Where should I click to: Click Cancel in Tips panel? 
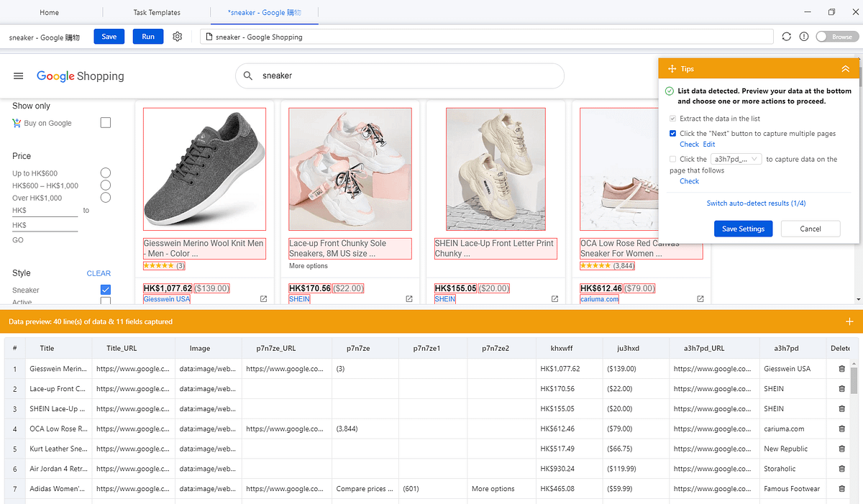(x=811, y=229)
